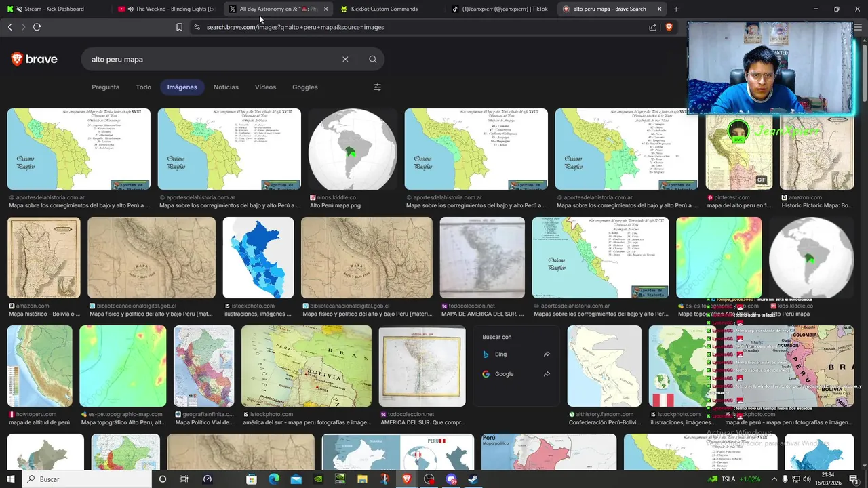Screen dimensions: 868x488
Task: Open the Windows Start menu
Action: pos(10,479)
